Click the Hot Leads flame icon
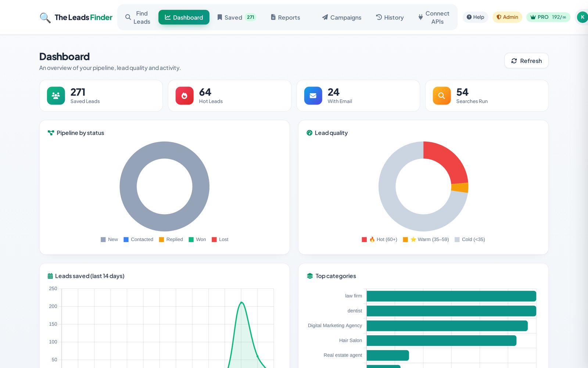This screenshot has width=588, height=368. click(184, 96)
